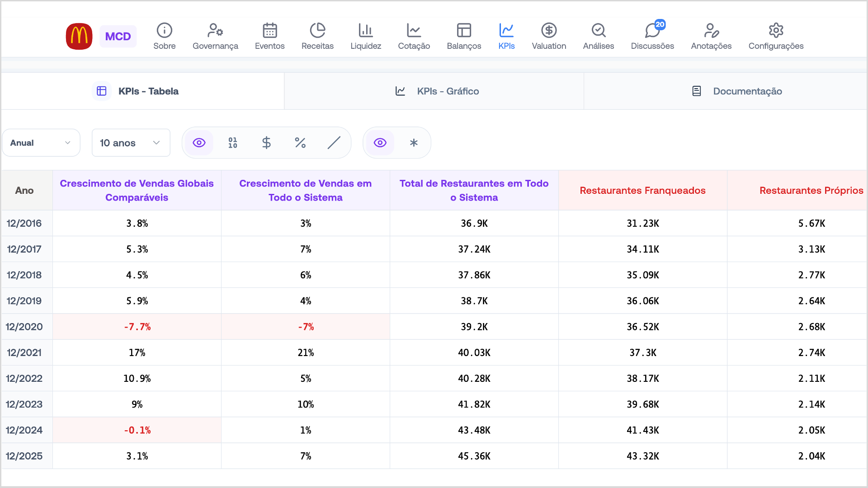Click the MCD ticker badge
The height and width of the screenshot is (488, 868).
[x=118, y=37]
